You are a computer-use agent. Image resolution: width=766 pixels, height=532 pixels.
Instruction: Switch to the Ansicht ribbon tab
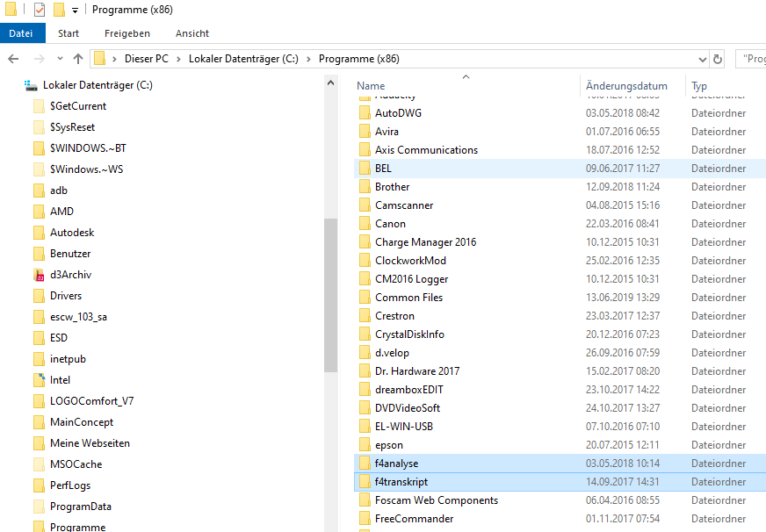(191, 32)
